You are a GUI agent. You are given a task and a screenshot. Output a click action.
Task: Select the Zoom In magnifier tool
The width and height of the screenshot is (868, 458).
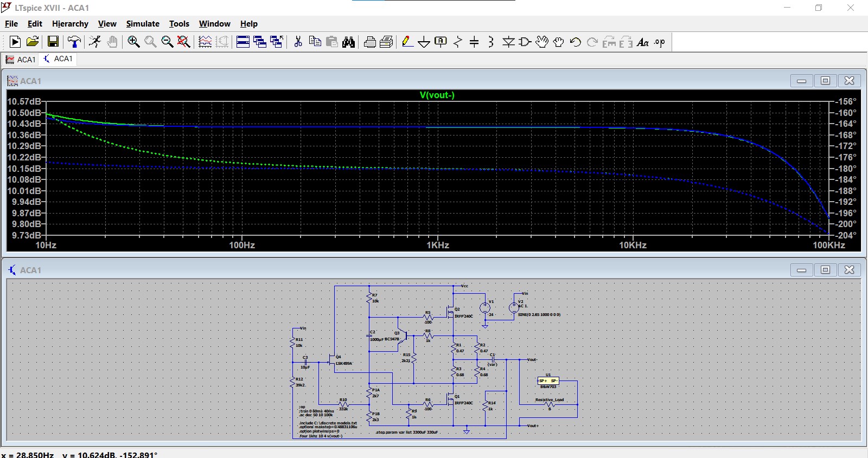click(x=133, y=42)
